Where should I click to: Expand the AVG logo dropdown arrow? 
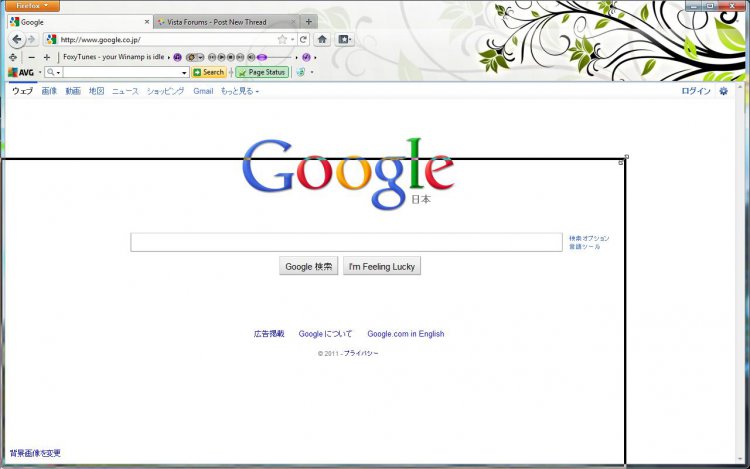[x=40, y=72]
